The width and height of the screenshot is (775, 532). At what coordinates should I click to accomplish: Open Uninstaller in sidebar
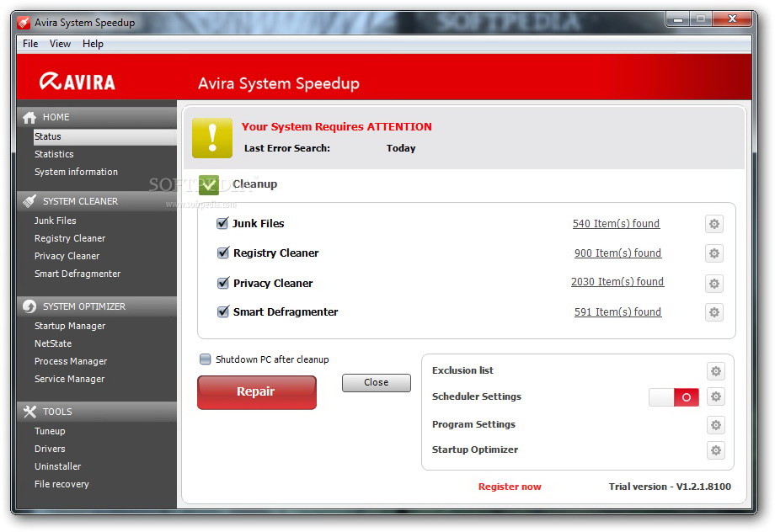[x=57, y=467]
